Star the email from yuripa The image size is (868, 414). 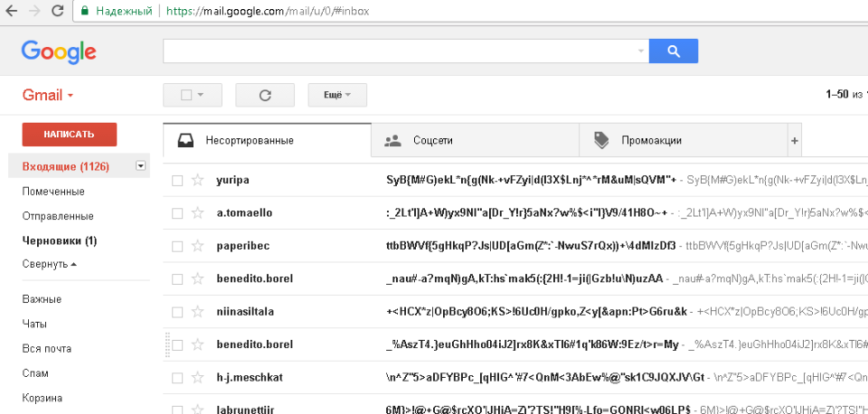[x=198, y=180]
